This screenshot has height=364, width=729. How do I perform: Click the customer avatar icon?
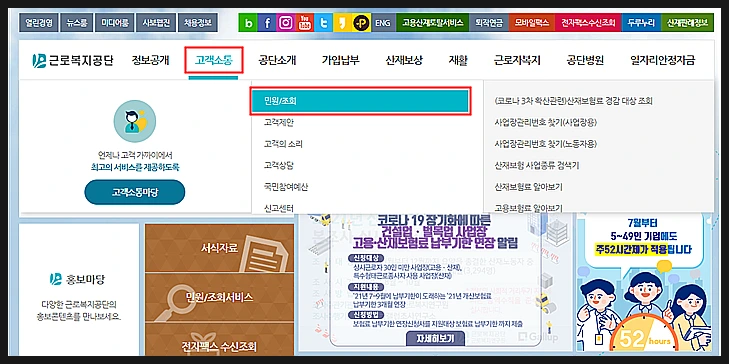click(135, 121)
